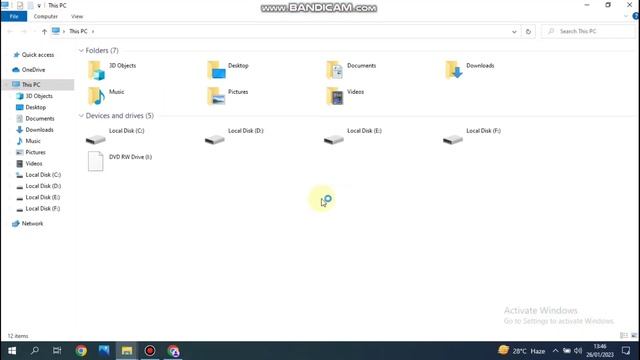Click the chevron after This PC in address bar
Viewport: 640px width, 360px height.
pos(93,31)
